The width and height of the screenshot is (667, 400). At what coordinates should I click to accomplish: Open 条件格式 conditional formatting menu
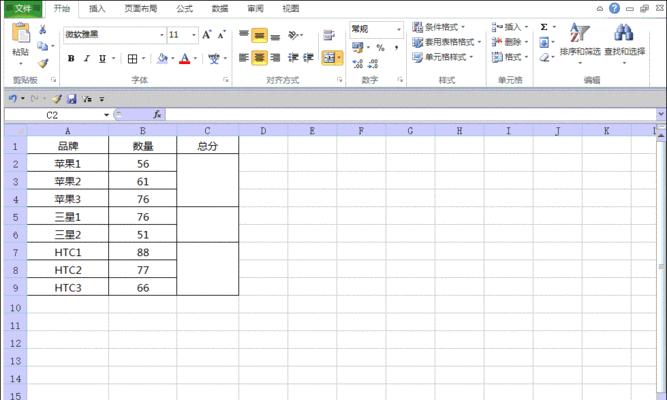(439, 27)
